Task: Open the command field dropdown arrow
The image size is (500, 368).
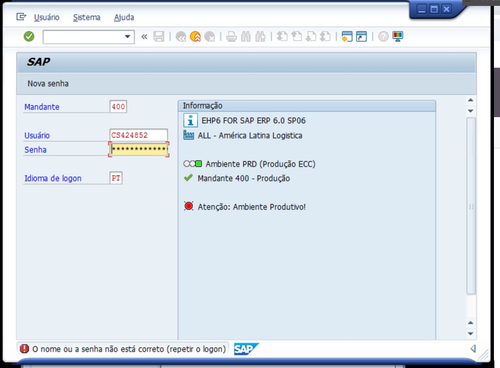Action: (x=127, y=37)
